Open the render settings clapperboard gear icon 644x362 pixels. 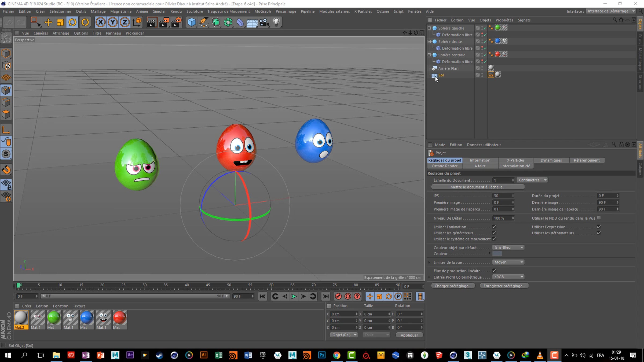pyautogui.click(x=176, y=22)
